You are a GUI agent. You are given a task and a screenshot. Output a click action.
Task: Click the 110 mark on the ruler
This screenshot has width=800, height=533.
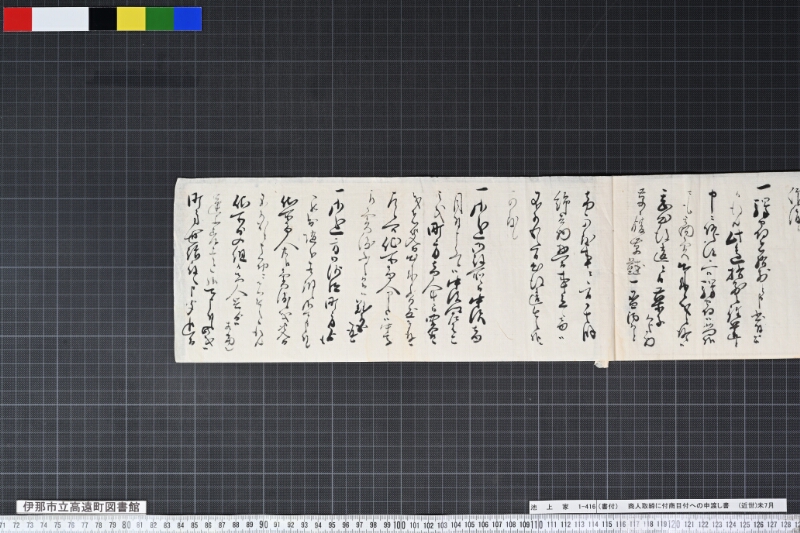[x=537, y=525]
